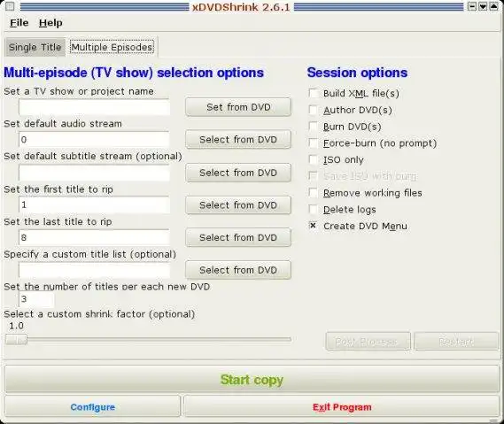504x424 pixels.
Task: Toggle the ISO only checkbox
Action: (x=313, y=159)
